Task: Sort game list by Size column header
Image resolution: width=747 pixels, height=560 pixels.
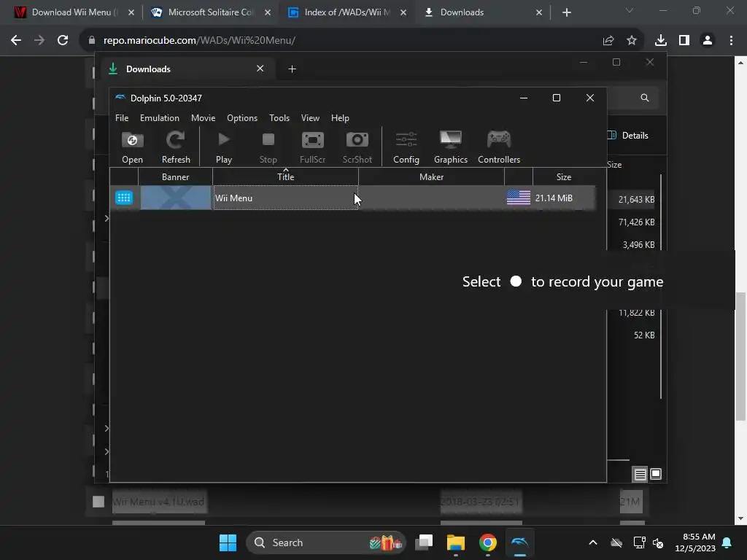Action: 564,176
